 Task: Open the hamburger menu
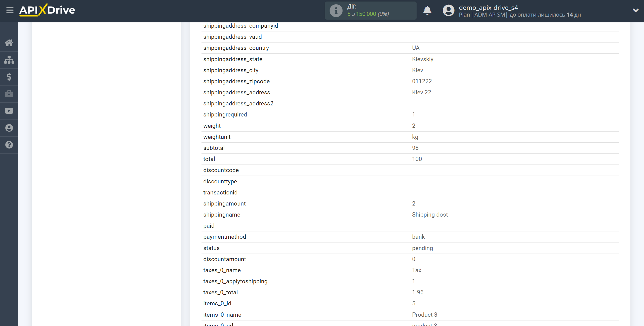tap(10, 10)
